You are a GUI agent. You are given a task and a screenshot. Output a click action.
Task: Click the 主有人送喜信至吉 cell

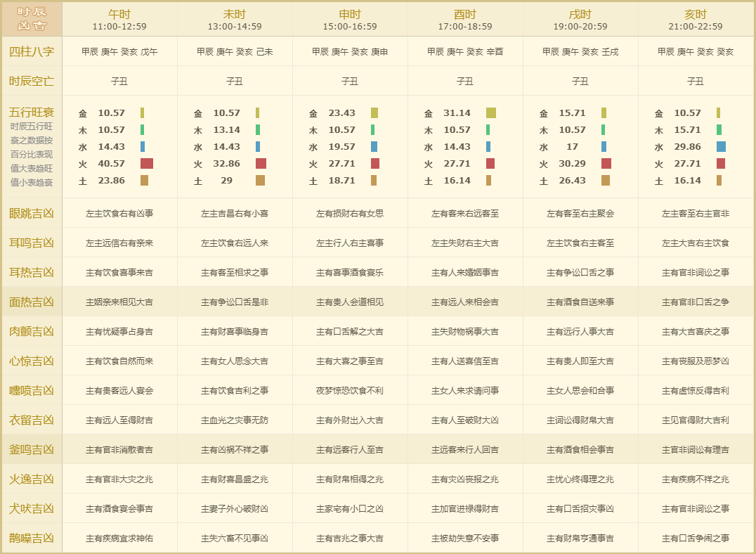[x=465, y=361]
